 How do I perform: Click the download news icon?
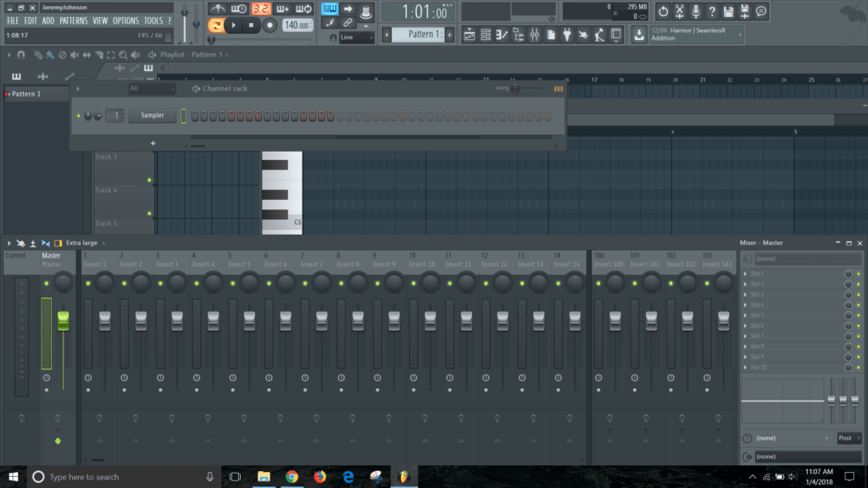[639, 35]
